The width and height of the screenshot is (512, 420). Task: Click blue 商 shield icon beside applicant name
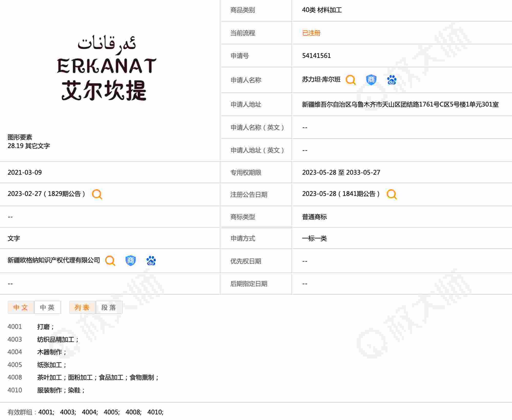(371, 80)
